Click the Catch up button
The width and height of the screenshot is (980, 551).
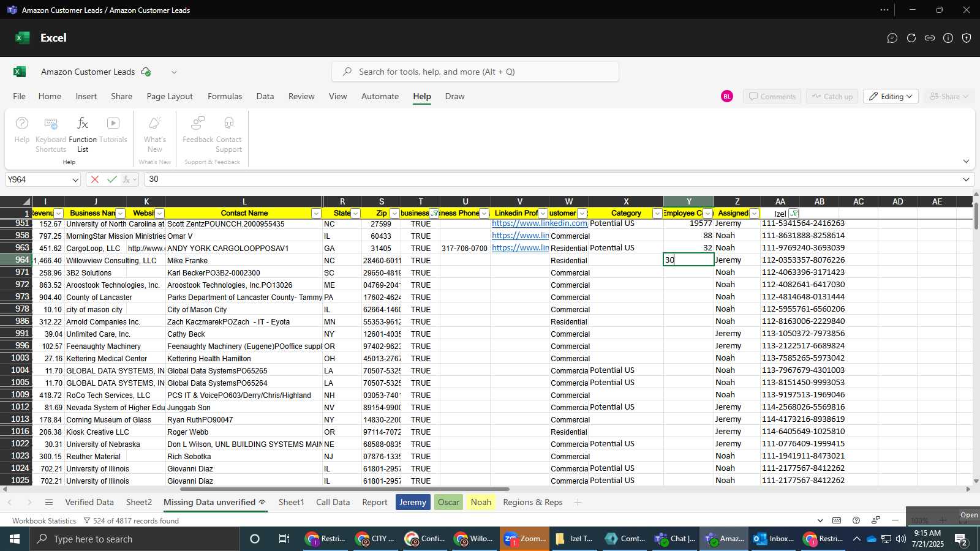(x=832, y=97)
